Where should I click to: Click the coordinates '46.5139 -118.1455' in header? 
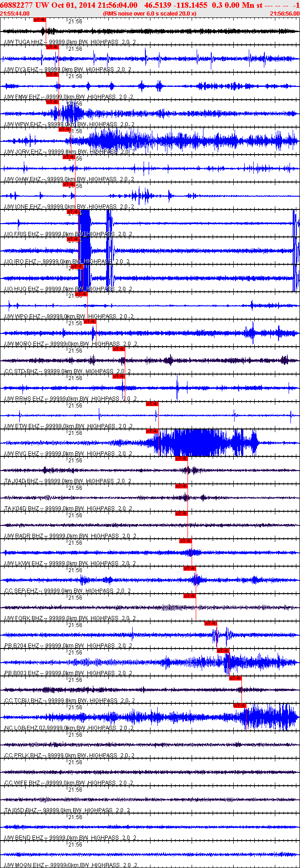click(x=176, y=5)
